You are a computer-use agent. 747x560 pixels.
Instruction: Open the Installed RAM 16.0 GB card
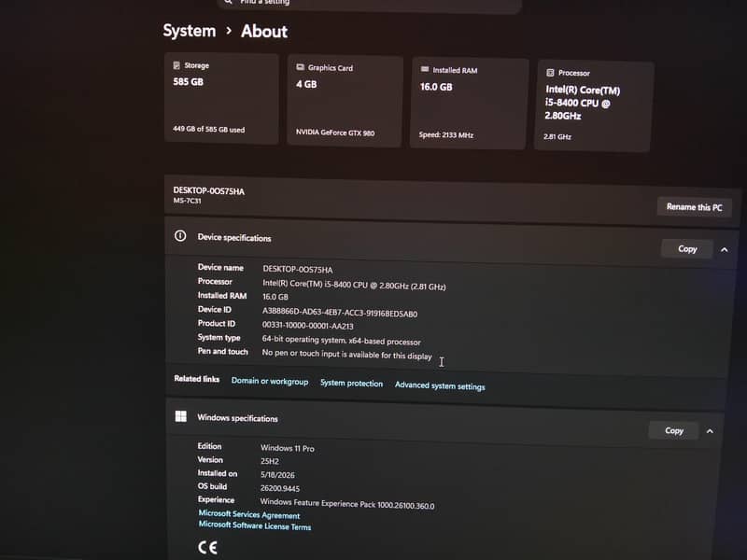tap(469, 104)
